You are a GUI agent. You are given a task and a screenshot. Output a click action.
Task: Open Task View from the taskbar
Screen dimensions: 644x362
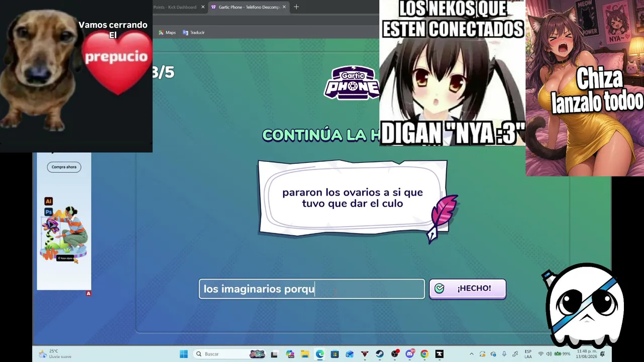pos(274,354)
